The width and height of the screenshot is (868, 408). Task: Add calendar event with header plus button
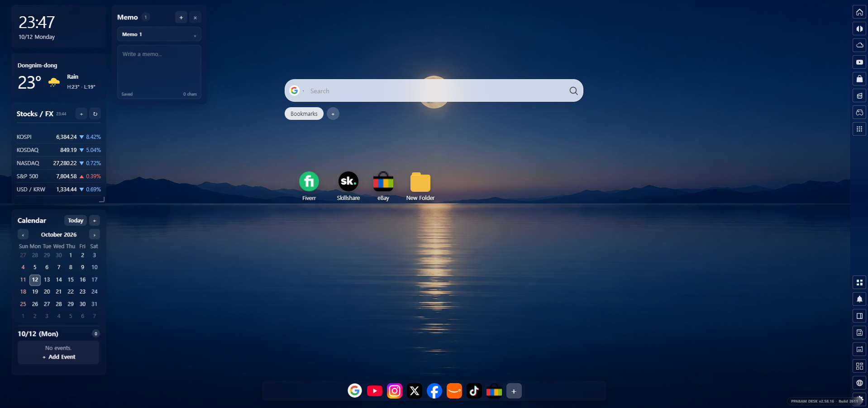[95, 220]
